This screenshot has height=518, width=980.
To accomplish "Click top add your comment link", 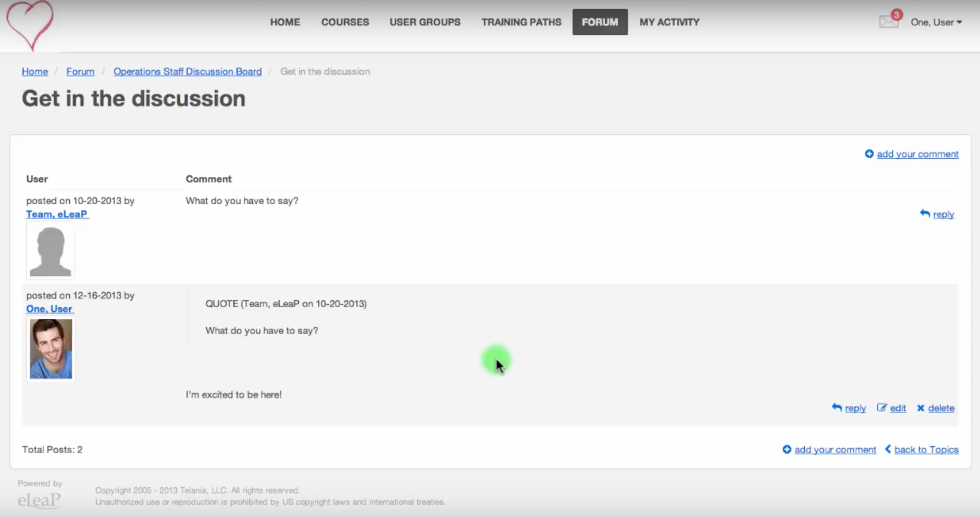I will 917,154.
